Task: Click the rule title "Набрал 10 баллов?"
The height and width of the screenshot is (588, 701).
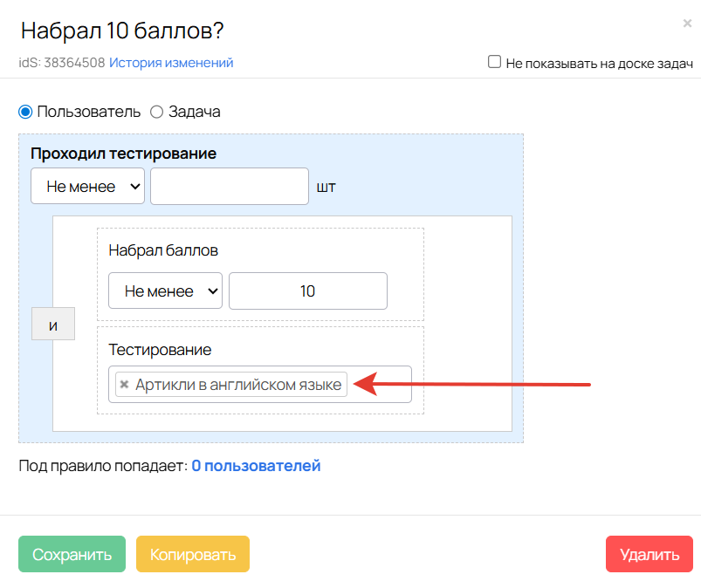Action: pyautogui.click(x=122, y=31)
